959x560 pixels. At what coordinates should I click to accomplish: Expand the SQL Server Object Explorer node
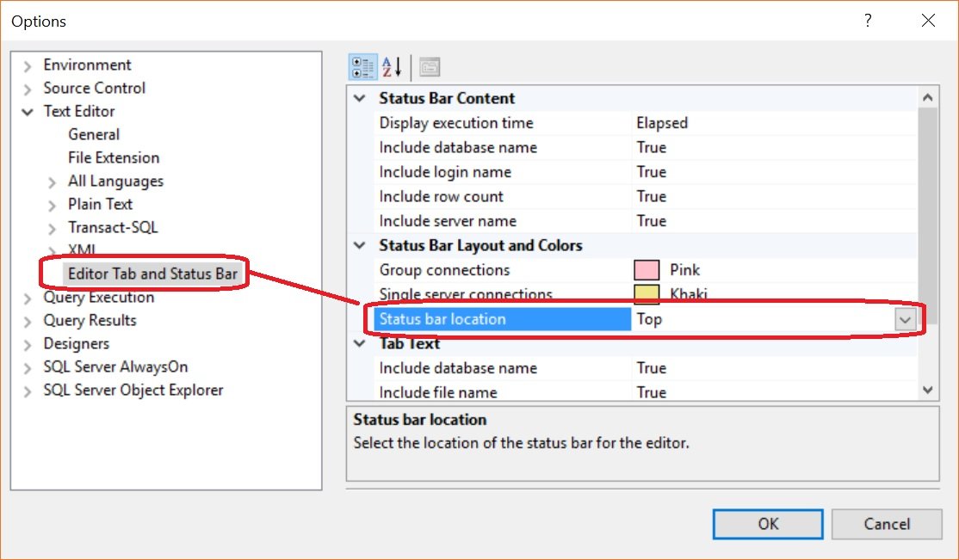click(27, 391)
